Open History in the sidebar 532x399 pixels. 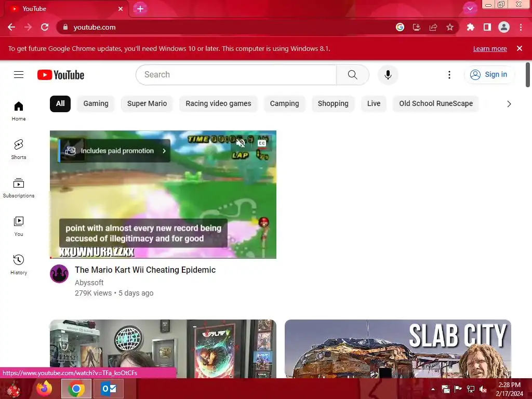[x=19, y=264]
